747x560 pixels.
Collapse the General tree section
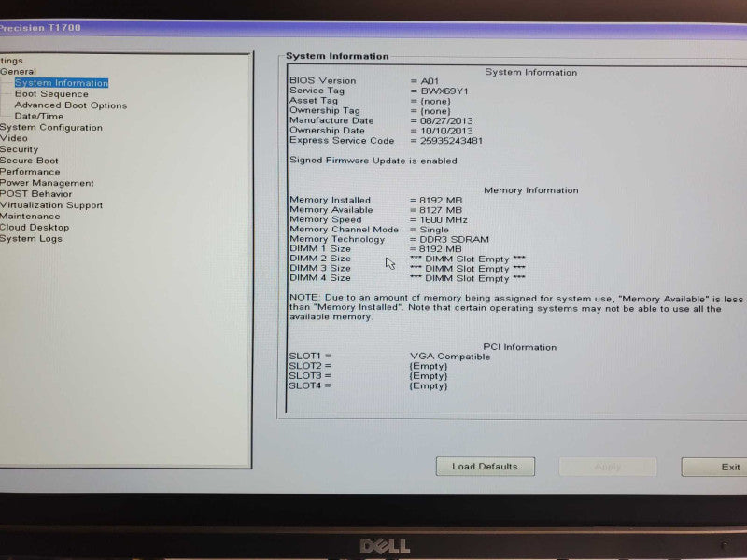(x=18, y=72)
